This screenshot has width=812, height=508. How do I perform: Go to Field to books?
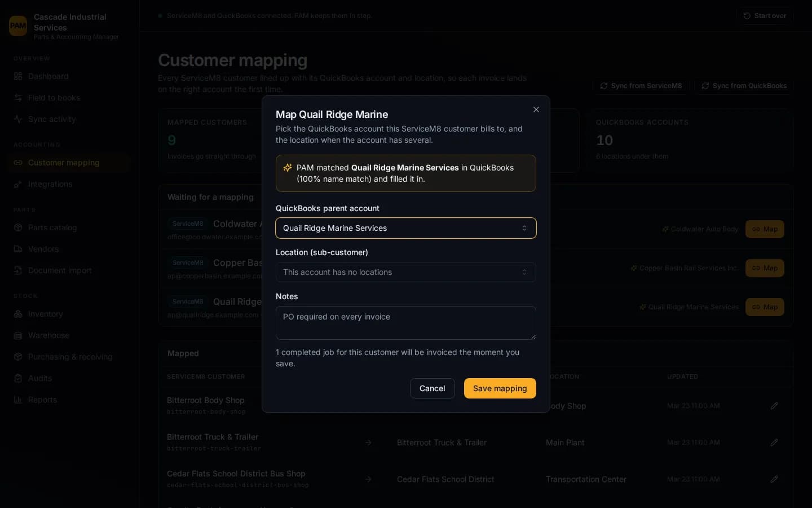click(x=69, y=98)
